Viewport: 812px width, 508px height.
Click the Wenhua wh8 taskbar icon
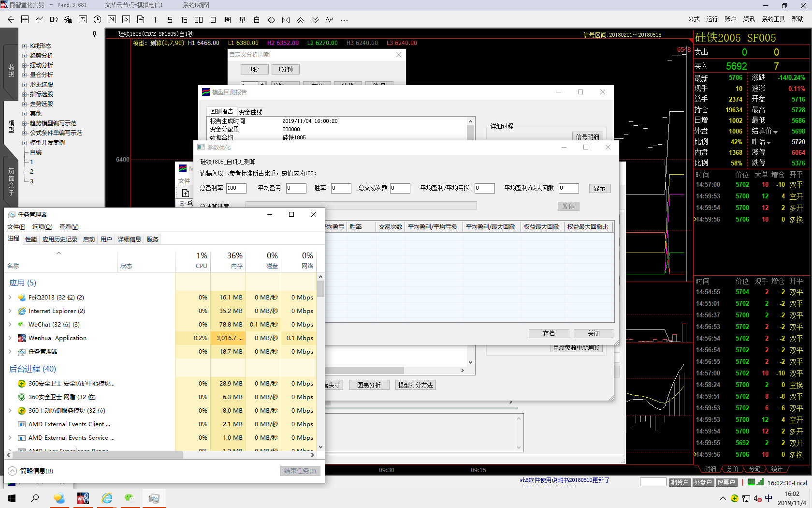[83, 498]
